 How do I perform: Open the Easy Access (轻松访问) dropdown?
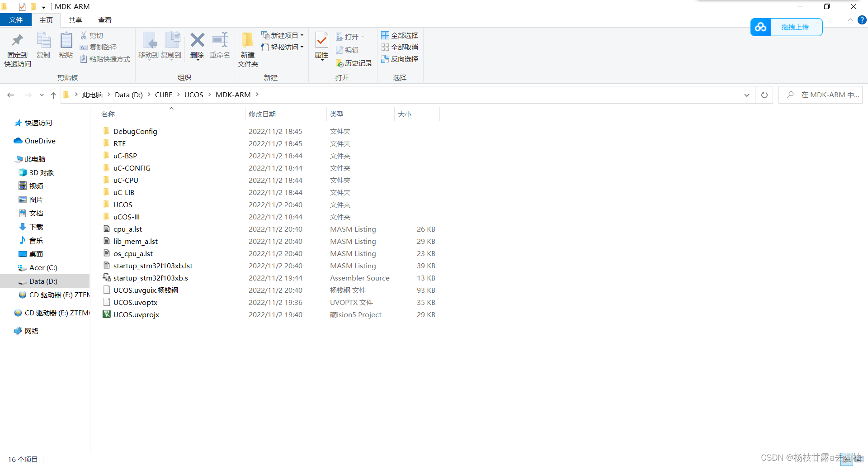coord(283,47)
